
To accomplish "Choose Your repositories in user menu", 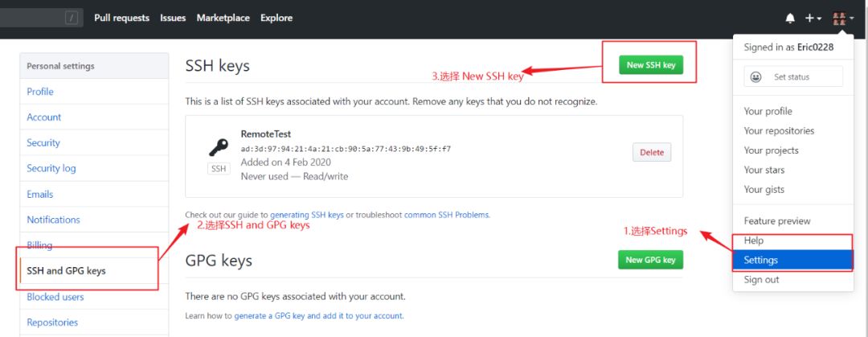I will coord(792,131).
